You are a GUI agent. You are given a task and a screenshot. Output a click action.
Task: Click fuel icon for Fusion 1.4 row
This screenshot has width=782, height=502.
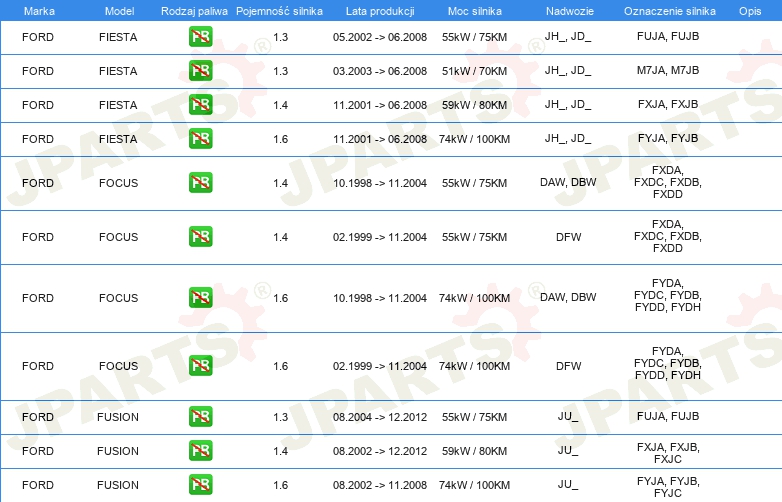point(200,451)
